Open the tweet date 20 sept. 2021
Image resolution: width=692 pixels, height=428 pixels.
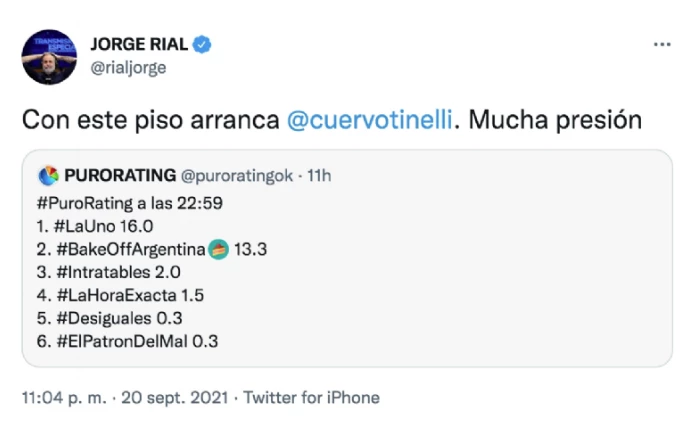174,398
